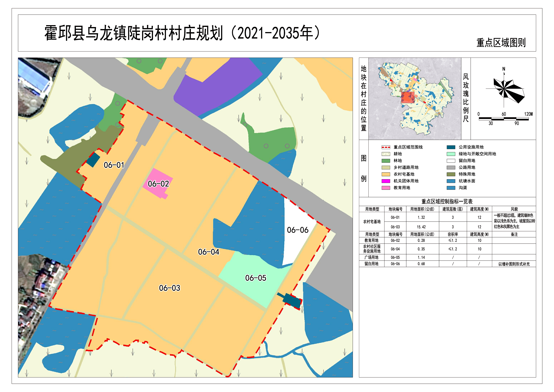Click the village location overview map thumbnail
Screen dimensions: 554x392
415,98
